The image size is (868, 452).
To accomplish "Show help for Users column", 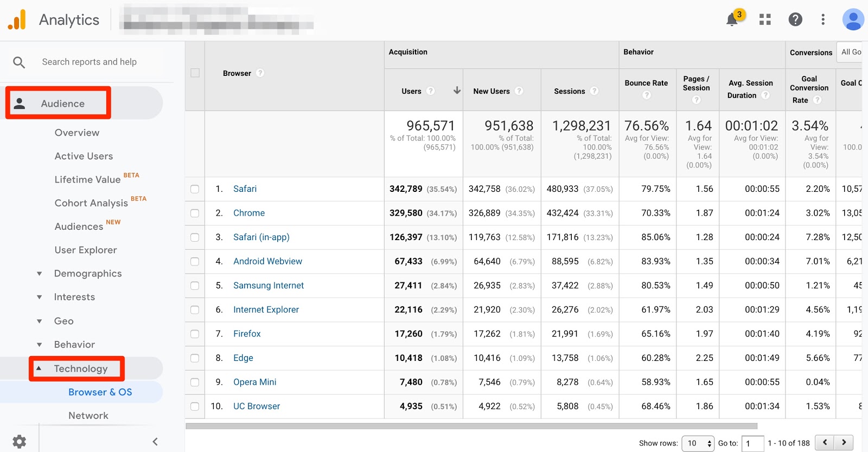I will (431, 91).
